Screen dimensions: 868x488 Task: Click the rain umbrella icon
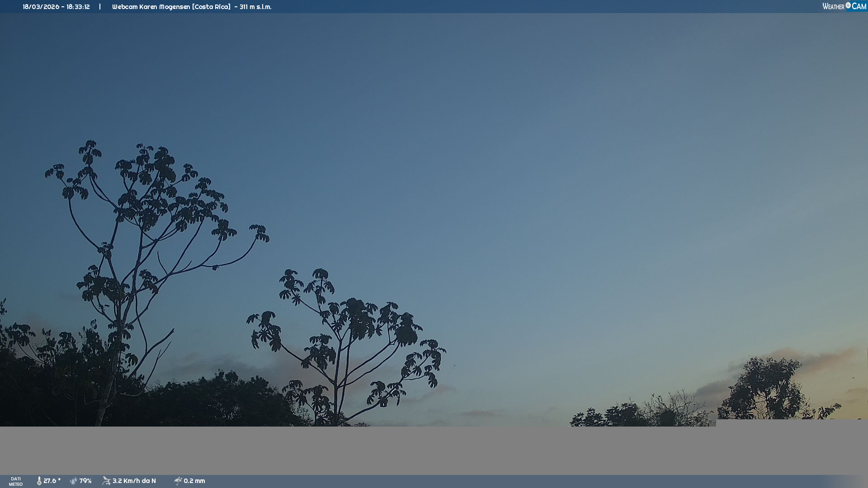coord(178,481)
